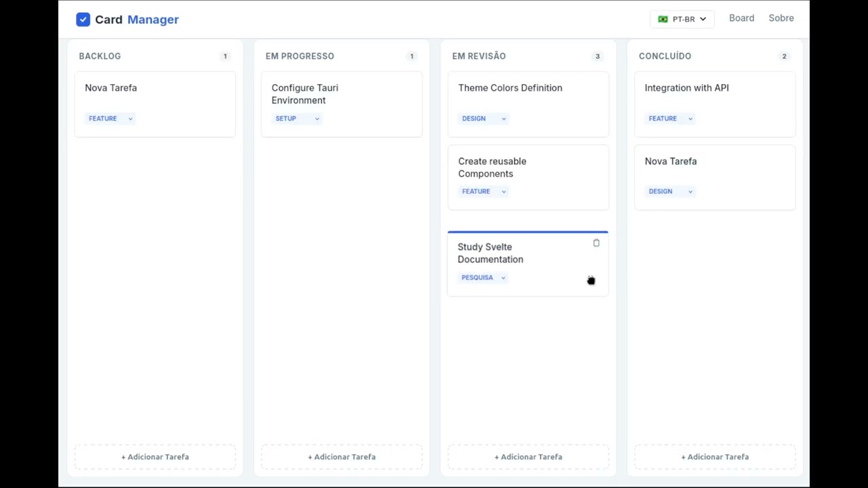Open the Sobre page
The image size is (868, 488).
pyautogui.click(x=781, y=18)
